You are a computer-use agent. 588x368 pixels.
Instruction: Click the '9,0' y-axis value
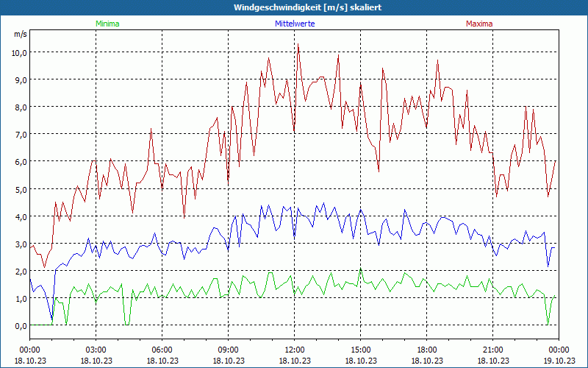(x=21, y=79)
